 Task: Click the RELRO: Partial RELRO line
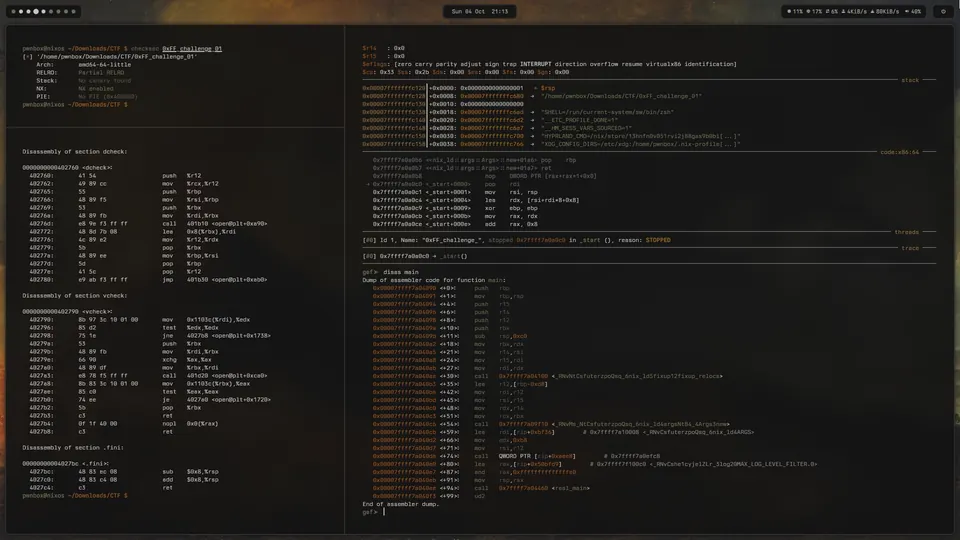pos(80,72)
